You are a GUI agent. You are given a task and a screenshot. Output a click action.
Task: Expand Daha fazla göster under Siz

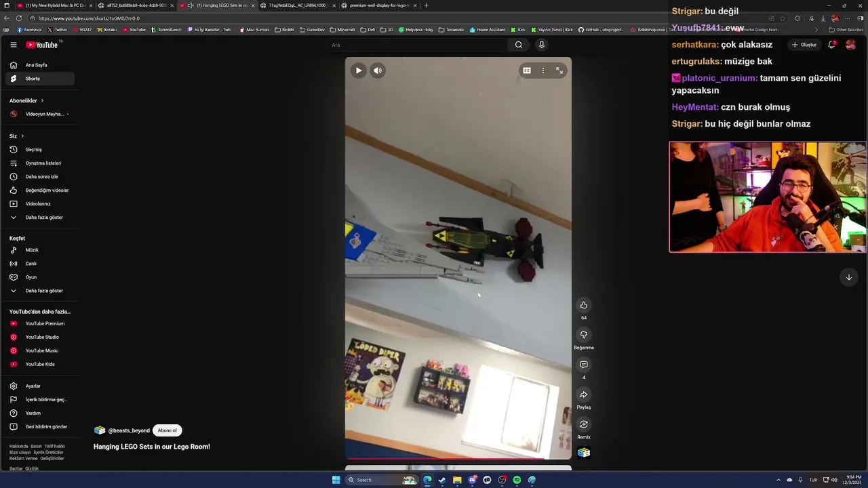tap(40, 218)
